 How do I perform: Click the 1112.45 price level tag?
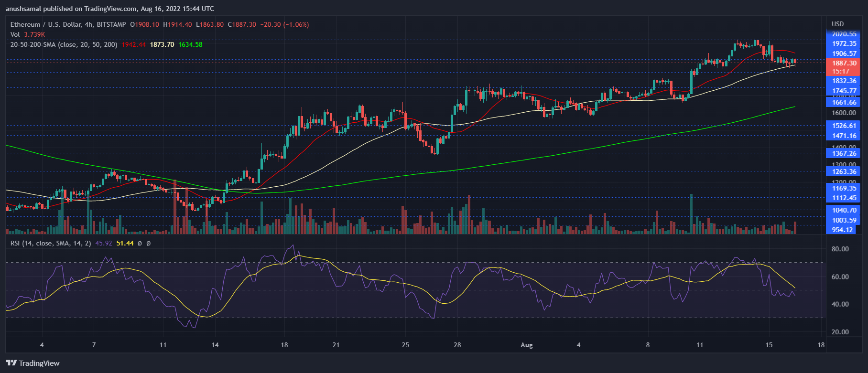click(844, 198)
